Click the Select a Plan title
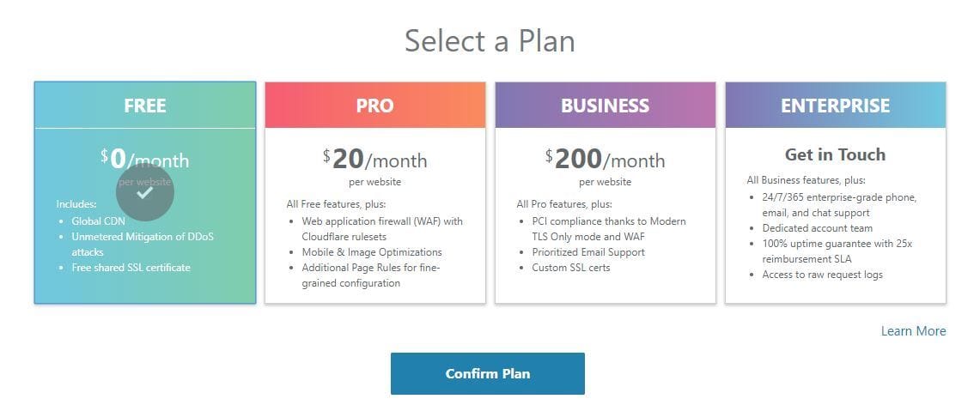The image size is (980, 417). 490,40
